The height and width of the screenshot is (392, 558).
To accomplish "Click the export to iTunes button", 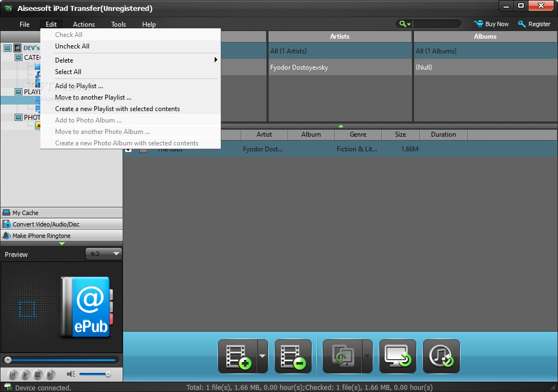I will [x=441, y=357].
